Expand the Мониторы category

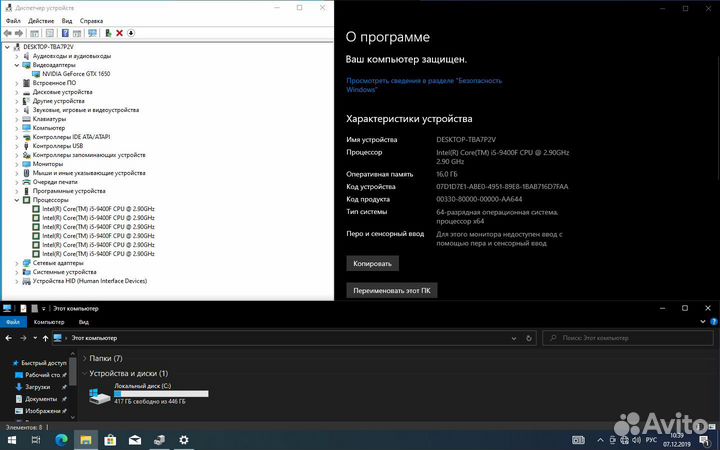(x=17, y=164)
